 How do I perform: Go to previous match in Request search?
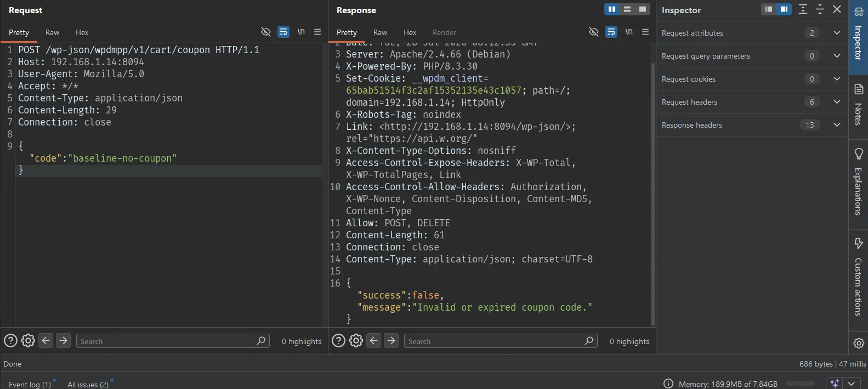tap(46, 341)
